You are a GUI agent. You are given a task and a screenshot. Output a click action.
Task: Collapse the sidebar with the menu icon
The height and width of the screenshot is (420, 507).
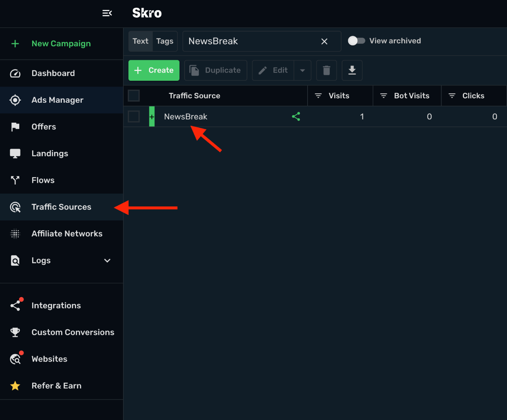pos(107,13)
